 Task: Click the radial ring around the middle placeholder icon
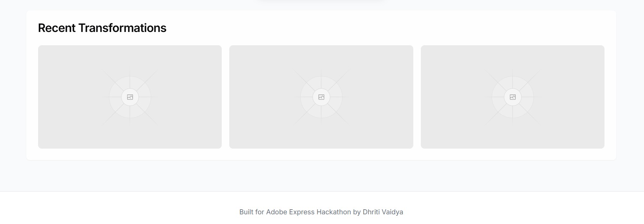(306, 97)
